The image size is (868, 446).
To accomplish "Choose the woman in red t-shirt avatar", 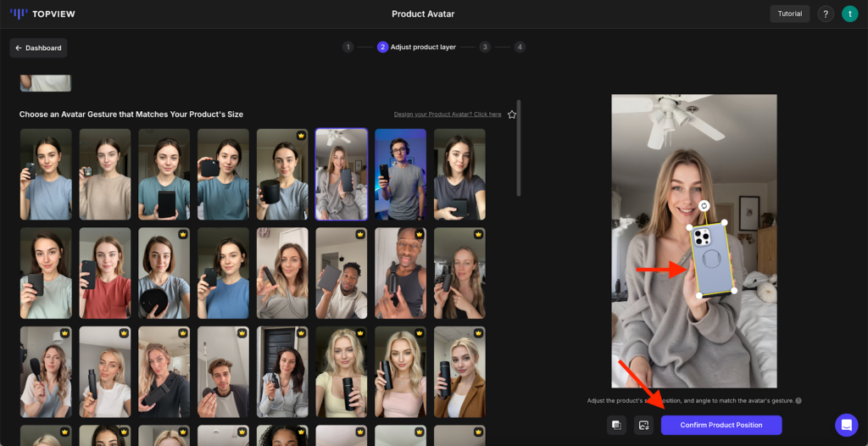I will (105, 273).
